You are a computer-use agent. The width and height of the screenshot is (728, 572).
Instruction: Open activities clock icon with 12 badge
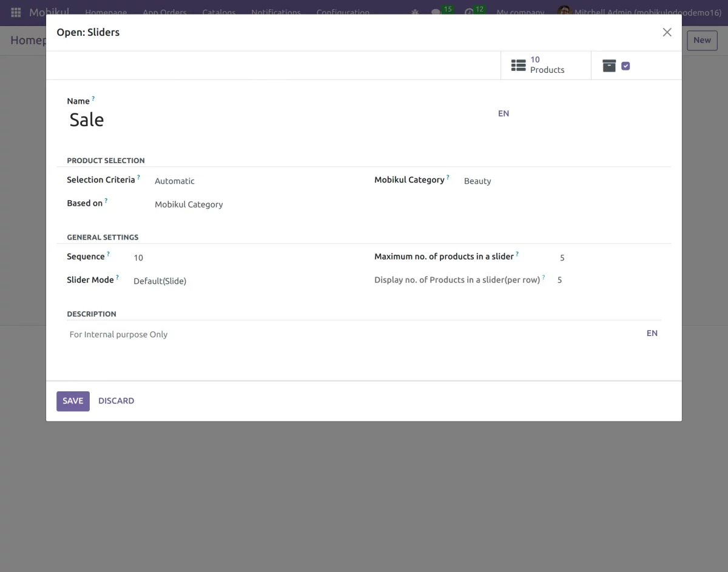pyautogui.click(x=469, y=12)
